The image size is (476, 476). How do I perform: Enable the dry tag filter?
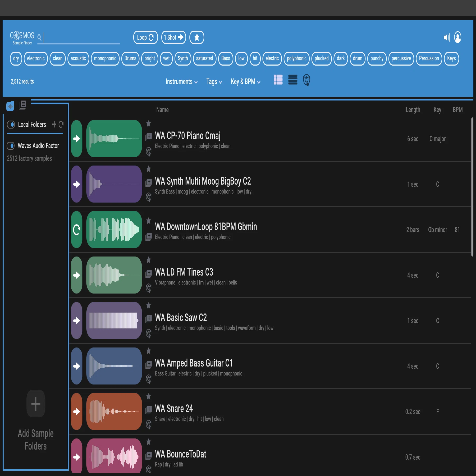(16, 58)
